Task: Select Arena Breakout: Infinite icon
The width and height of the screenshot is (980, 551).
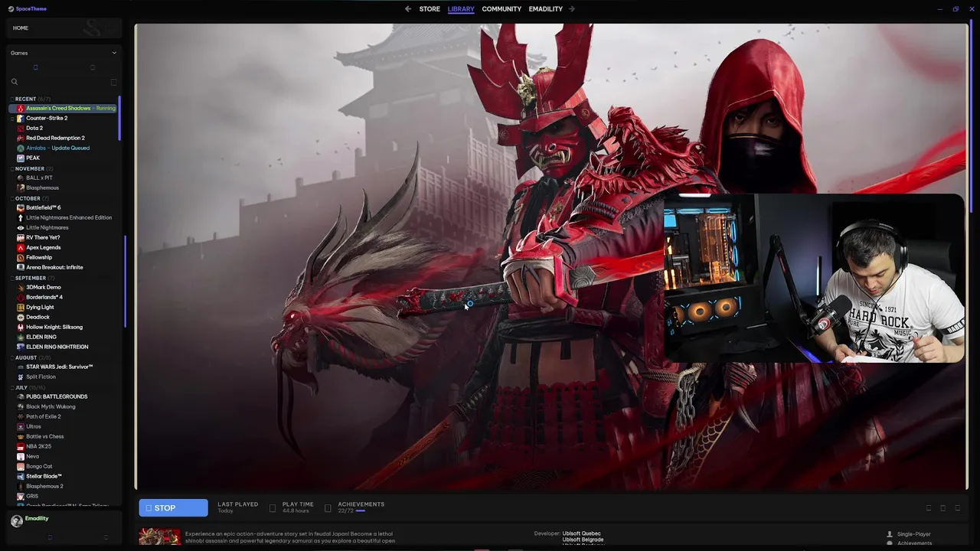Action: pyautogui.click(x=21, y=268)
